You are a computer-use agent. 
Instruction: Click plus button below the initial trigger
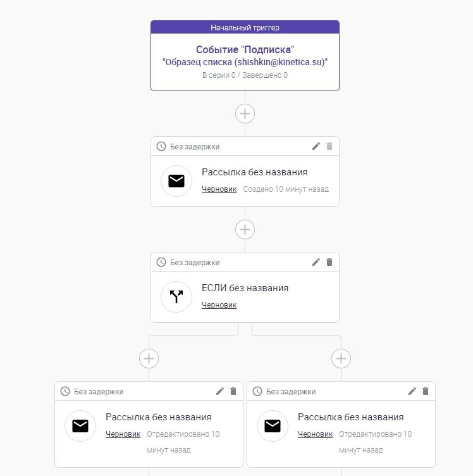pyautogui.click(x=245, y=113)
